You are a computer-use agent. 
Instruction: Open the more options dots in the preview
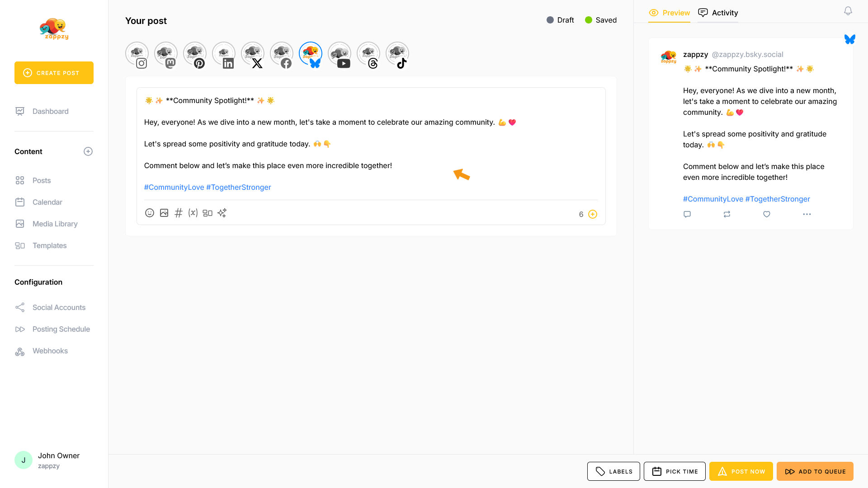point(807,214)
